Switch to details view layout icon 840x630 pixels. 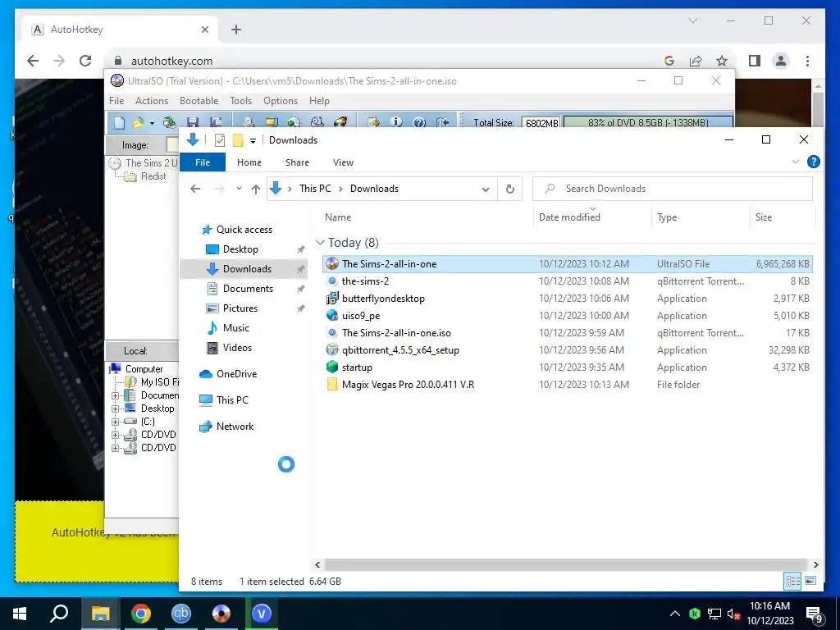pos(793,581)
